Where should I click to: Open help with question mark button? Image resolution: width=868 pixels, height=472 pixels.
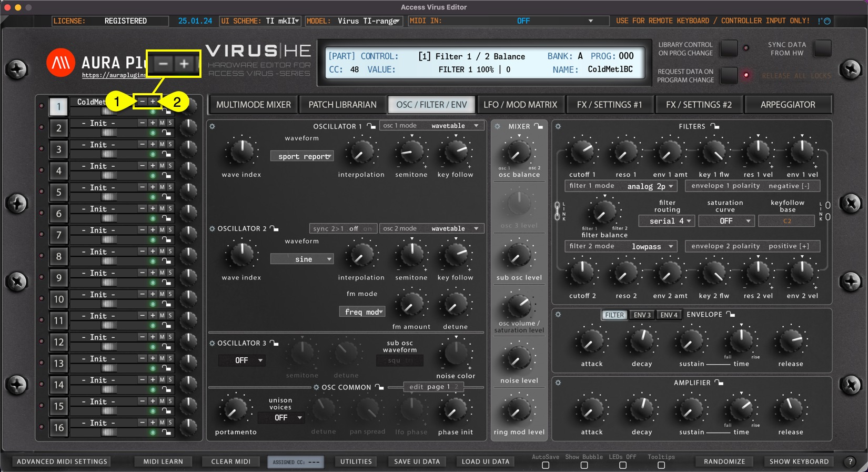[850, 461]
